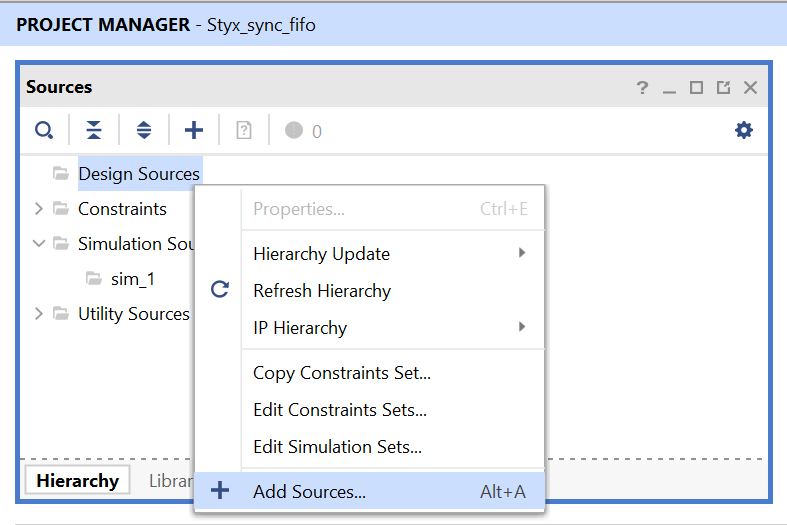Switch to the Hierarchy tab
787x525 pixels.
pyautogui.click(x=77, y=481)
